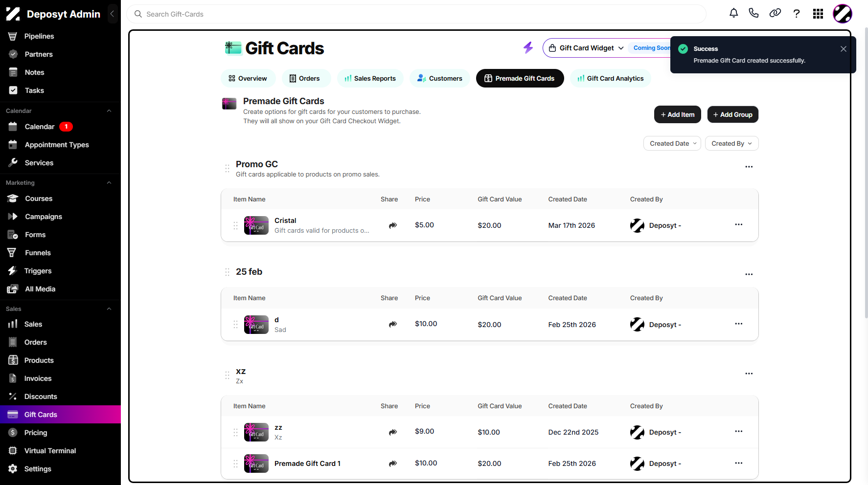
Task: Open the Customers tab
Action: click(x=440, y=78)
